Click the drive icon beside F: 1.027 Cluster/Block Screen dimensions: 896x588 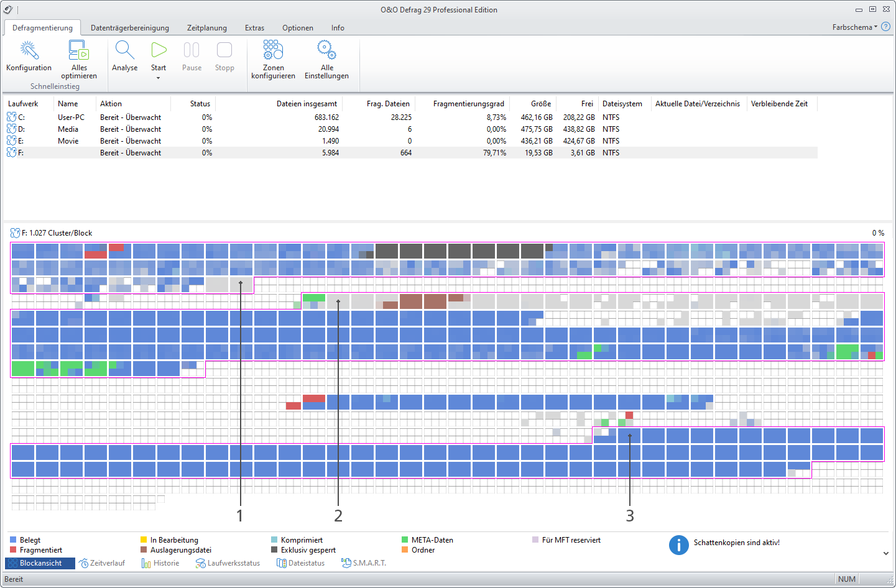pyautogui.click(x=16, y=233)
